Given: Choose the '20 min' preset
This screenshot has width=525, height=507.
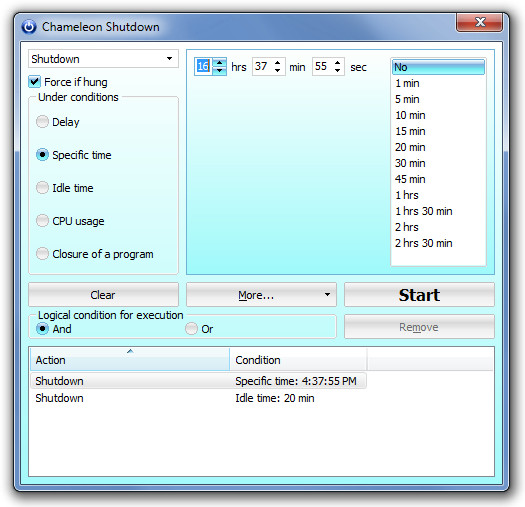Looking at the screenshot, I should (x=438, y=147).
